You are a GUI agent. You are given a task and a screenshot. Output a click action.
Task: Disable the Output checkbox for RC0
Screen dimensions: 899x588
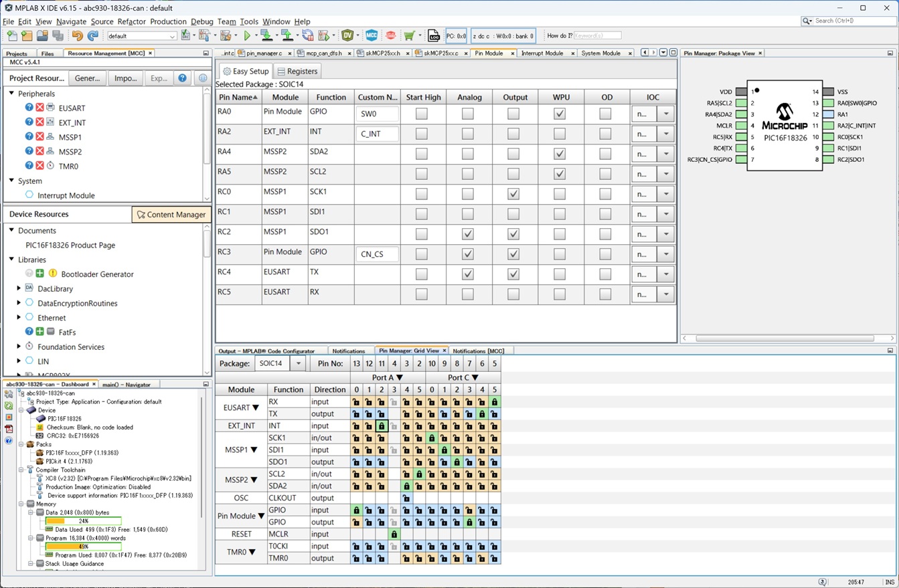513,194
